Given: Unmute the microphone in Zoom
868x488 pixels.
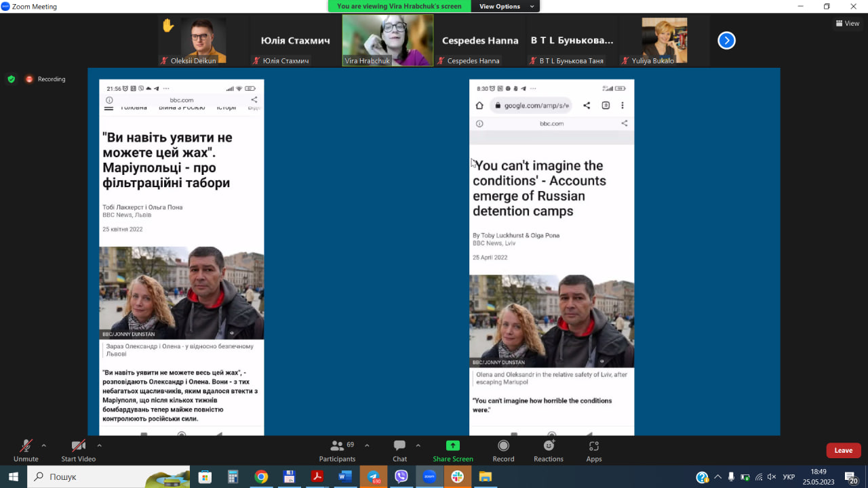Looking at the screenshot, I should 26,450.
